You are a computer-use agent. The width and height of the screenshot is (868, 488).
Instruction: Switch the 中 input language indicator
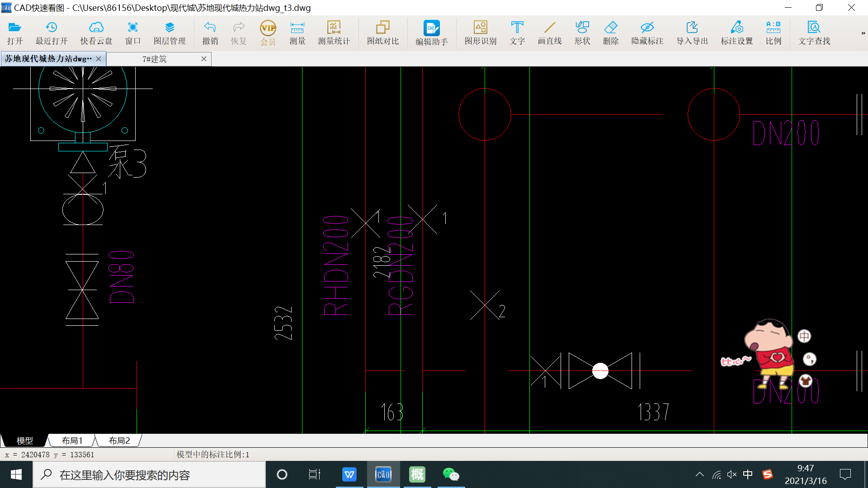point(748,474)
